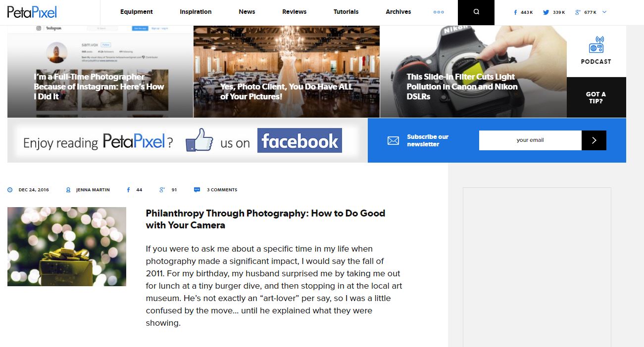Image resolution: width=644 pixels, height=347 pixels.
Task: Submit the newsletter email with the arrow button
Action: pyautogui.click(x=594, y=140)
